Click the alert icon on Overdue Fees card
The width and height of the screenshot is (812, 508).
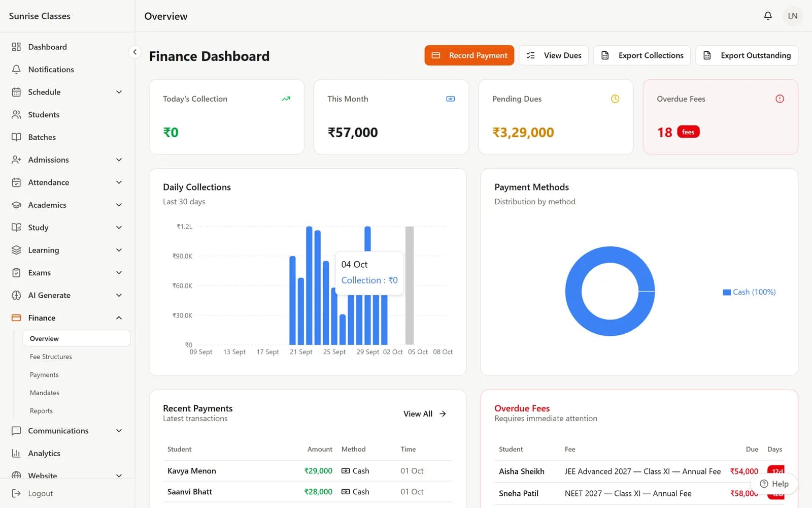tap(780, 99)
